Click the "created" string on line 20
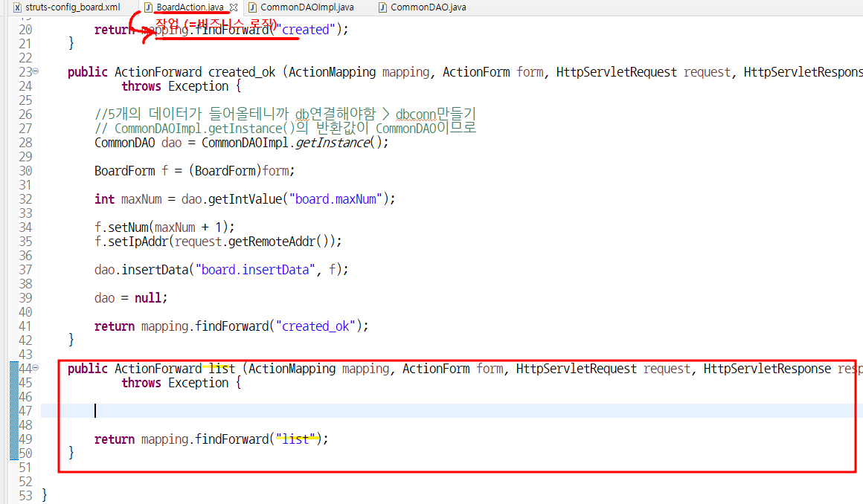The height and width of the screenshot is (504, 863). pos(306,30)
